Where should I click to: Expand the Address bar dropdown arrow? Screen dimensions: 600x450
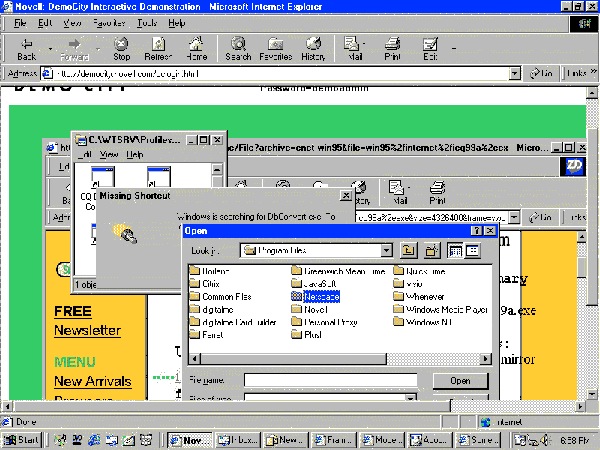[514, 73]
